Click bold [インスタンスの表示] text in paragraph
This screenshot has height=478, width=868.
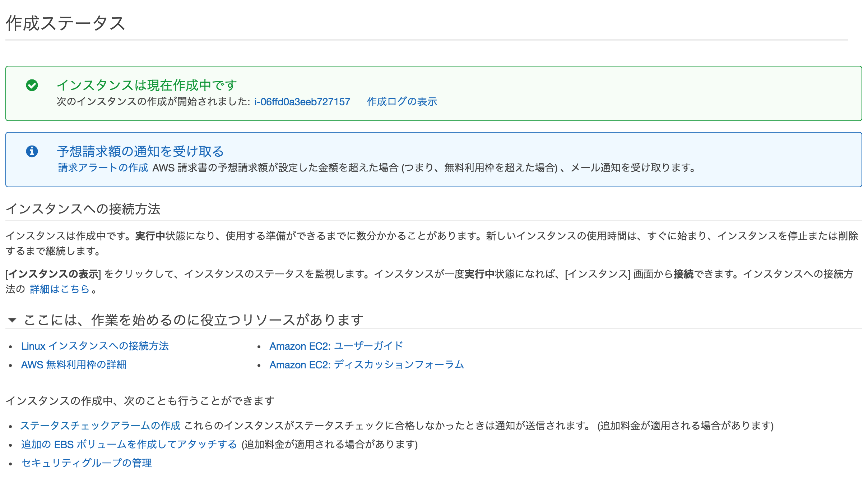53,274
